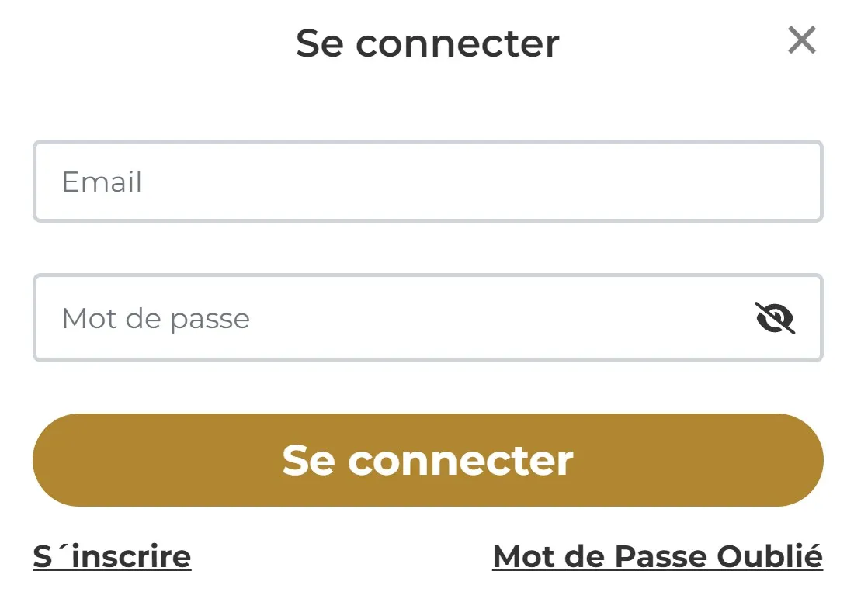The width and height of the screenshot is (854, 616).
Task: Follow the Mot de Passe Oublié link
Action: coord(658,556)
